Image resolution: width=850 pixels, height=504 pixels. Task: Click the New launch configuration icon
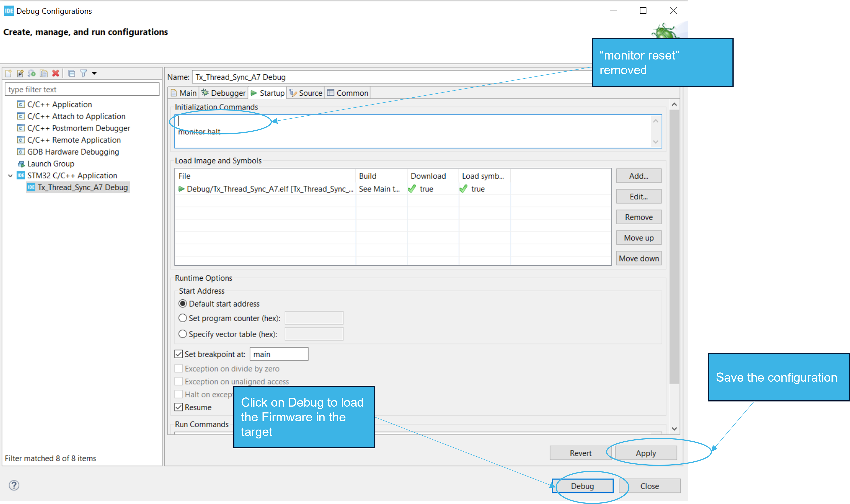tap(8, 73)
